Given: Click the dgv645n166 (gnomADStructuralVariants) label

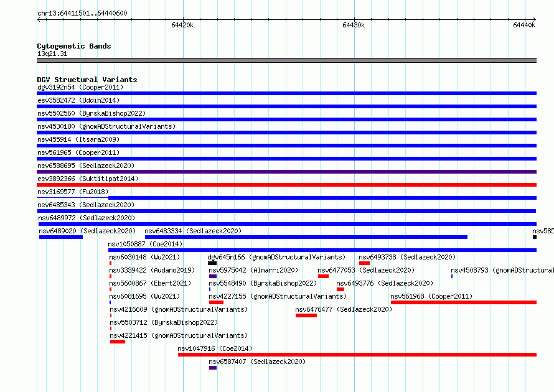Looking at the screenshot, I should (276, 257).
